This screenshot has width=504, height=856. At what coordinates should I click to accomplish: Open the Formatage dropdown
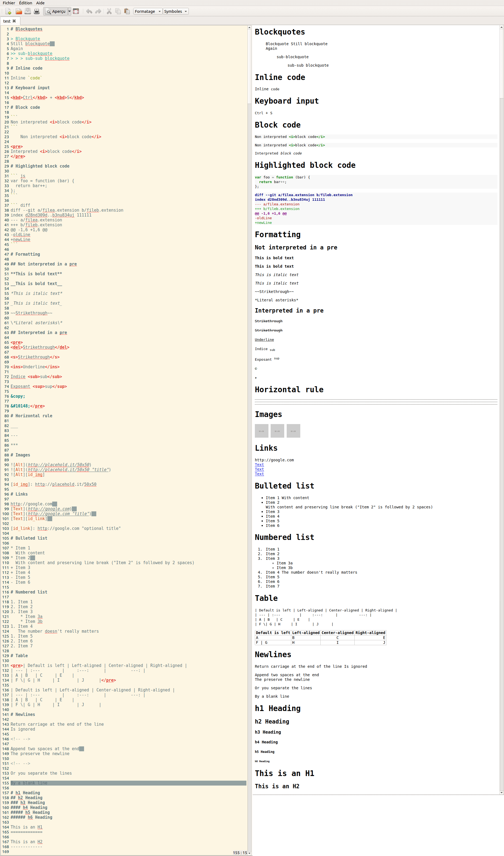pyautogui.click(x=148, y=11)
